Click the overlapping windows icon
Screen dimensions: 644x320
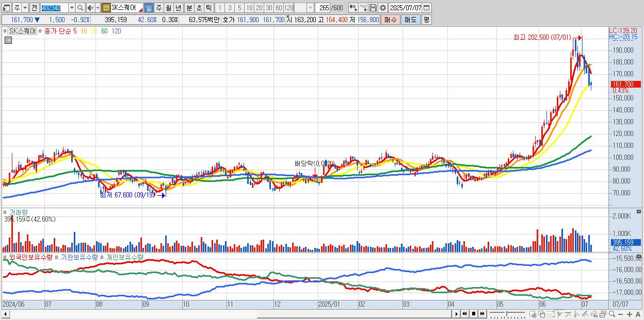pos(541,314)
